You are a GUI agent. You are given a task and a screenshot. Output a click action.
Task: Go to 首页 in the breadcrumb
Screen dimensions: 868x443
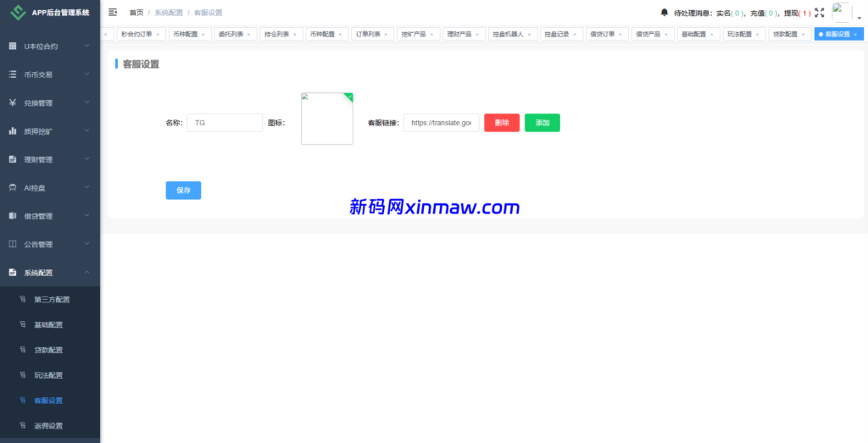[136, 12]
